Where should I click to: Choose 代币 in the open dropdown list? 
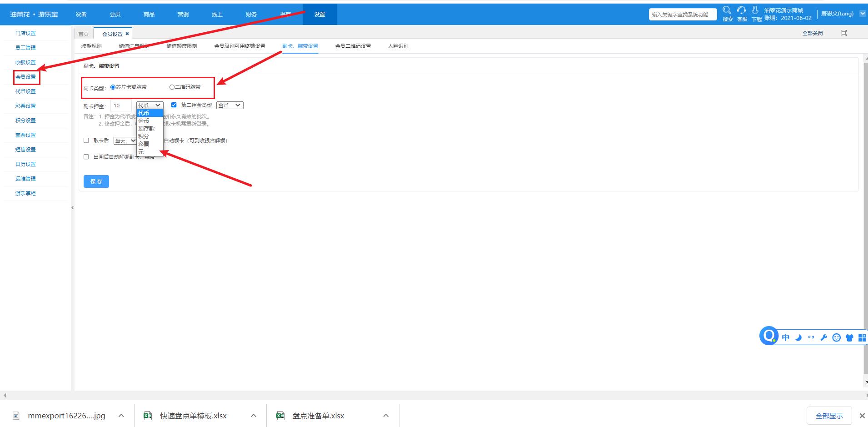coord(150,113)
